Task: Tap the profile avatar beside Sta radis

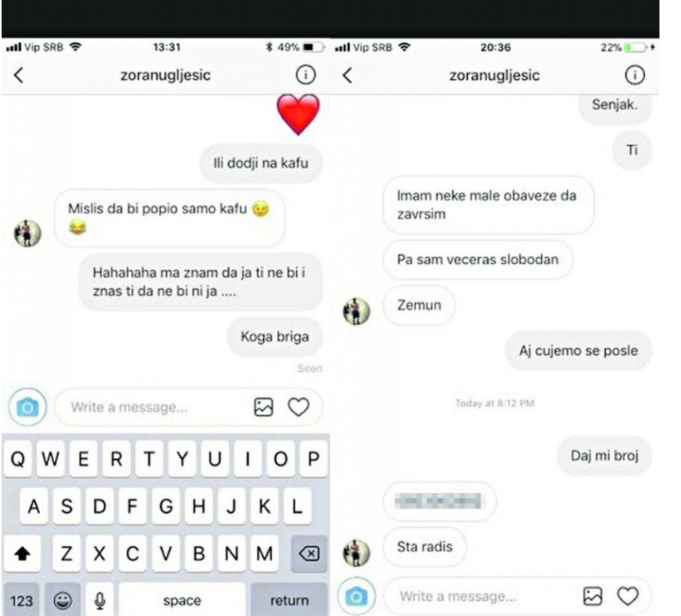Action: (x=356, y=553)
